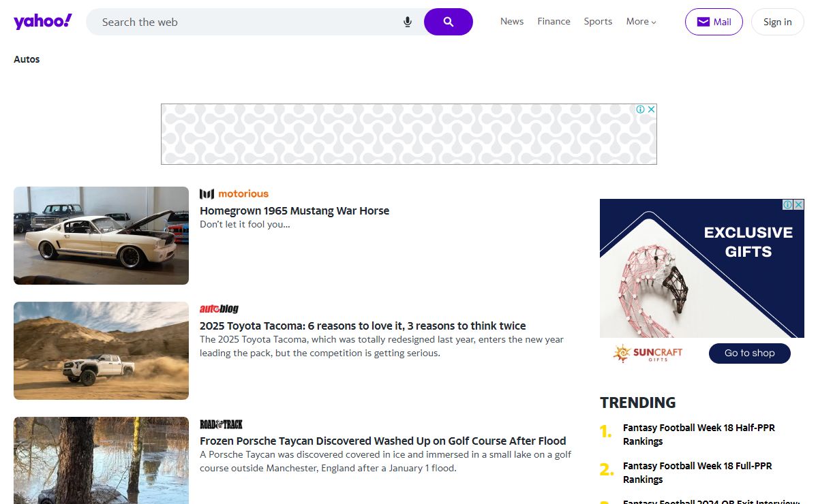Viewport: 818px width, 504px height.
Task: Click the TRENDING heading
Action: [x=638, y=403]
